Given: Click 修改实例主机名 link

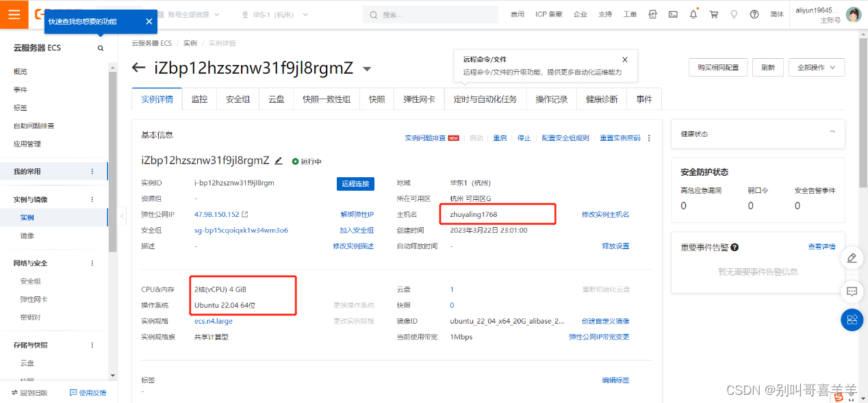Looking at the screenshot, I should coord(606,214).
